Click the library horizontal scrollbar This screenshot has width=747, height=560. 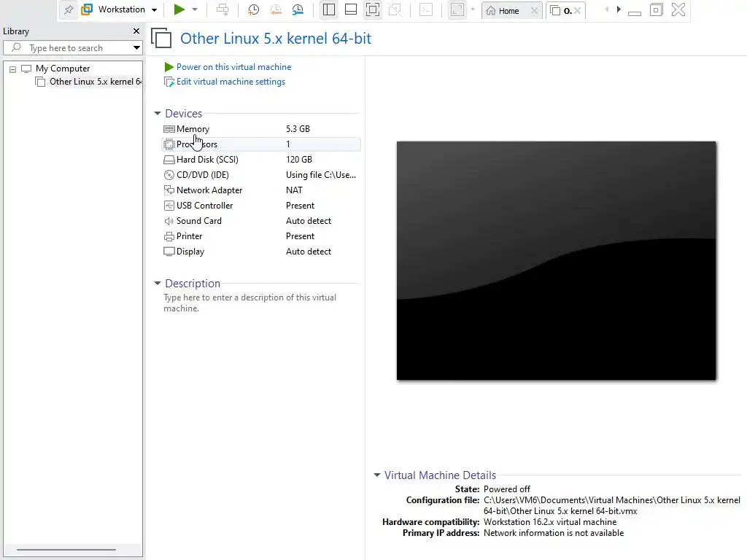coord(66,550)
